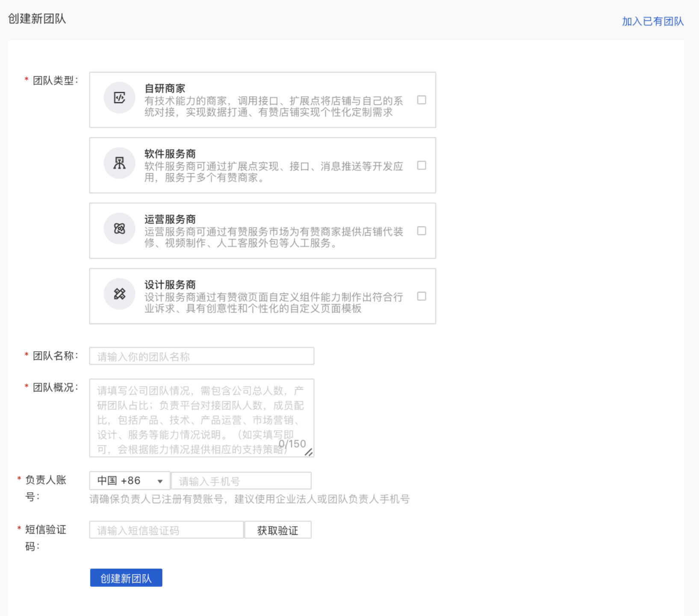Open the 加入已有团队 link
The image size is (699, 616).
pyautogui.click(x=652, y=21)
